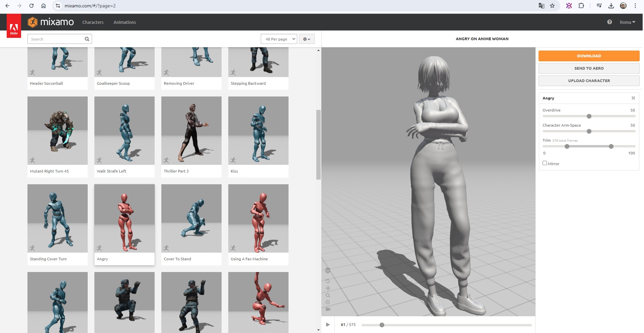
Task: Click the browser home icon
Action: (44, 6)
